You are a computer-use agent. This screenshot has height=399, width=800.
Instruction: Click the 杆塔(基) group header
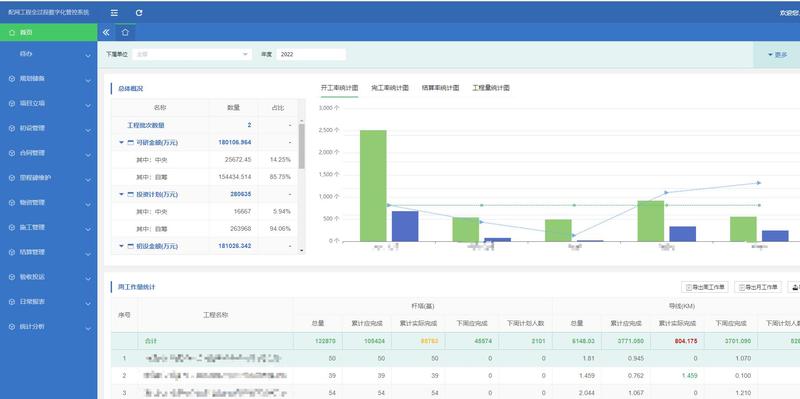click(423, 306)
